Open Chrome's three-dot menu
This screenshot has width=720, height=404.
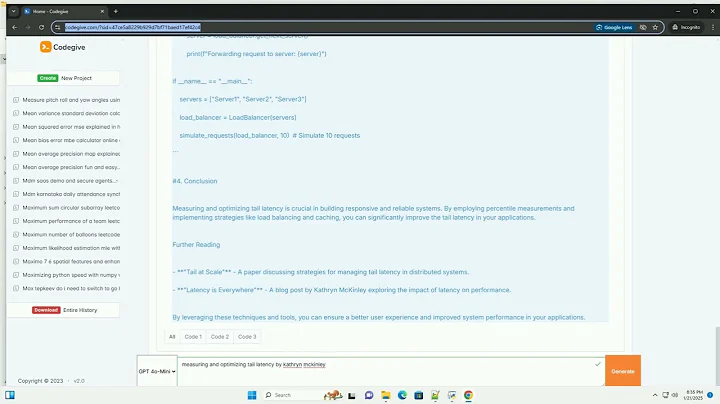[x=713, y=28]
